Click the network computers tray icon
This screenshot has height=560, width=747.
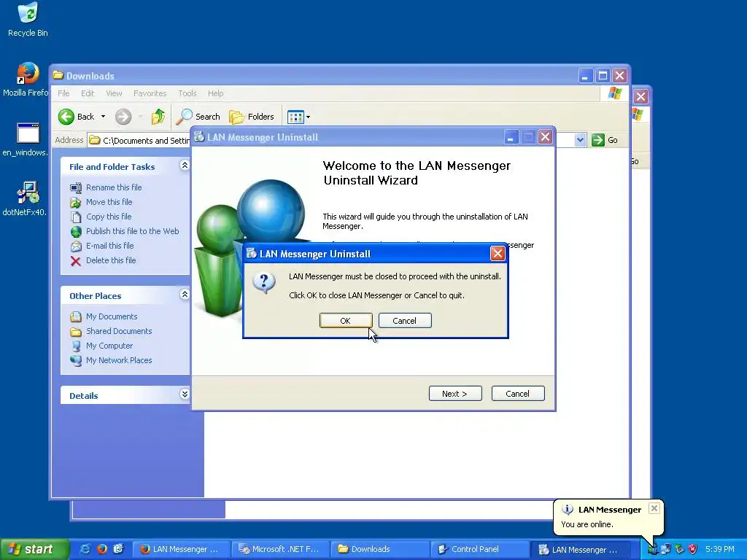coord(665,550)
